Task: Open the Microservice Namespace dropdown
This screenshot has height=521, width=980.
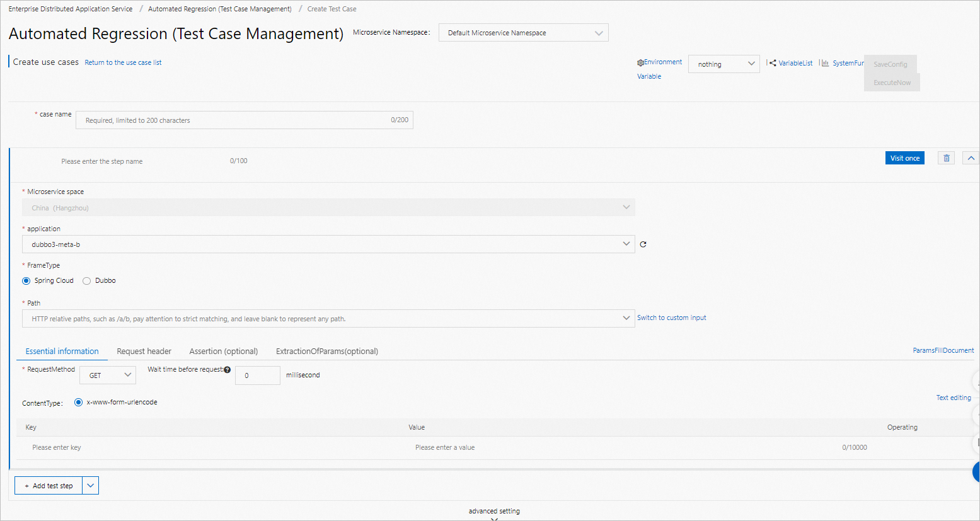Action: (x=524, y=33)
